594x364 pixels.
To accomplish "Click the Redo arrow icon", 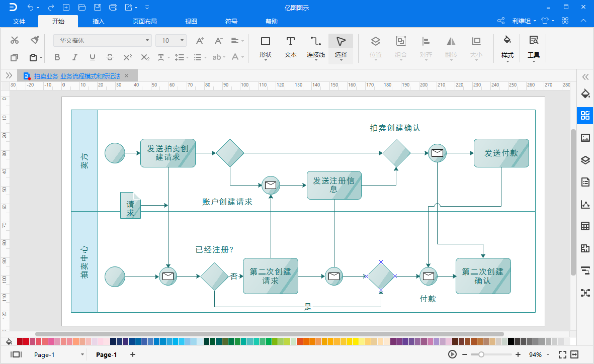I will (51, 7).
